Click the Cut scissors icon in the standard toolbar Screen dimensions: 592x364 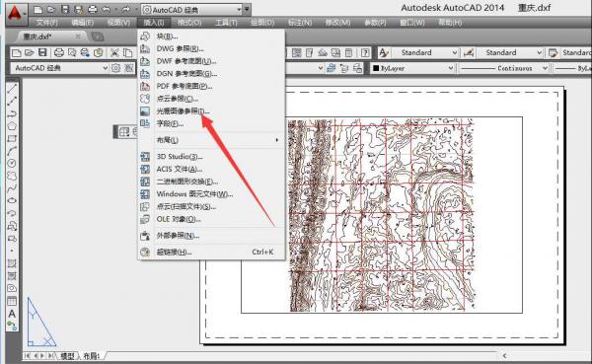point(114,52)
